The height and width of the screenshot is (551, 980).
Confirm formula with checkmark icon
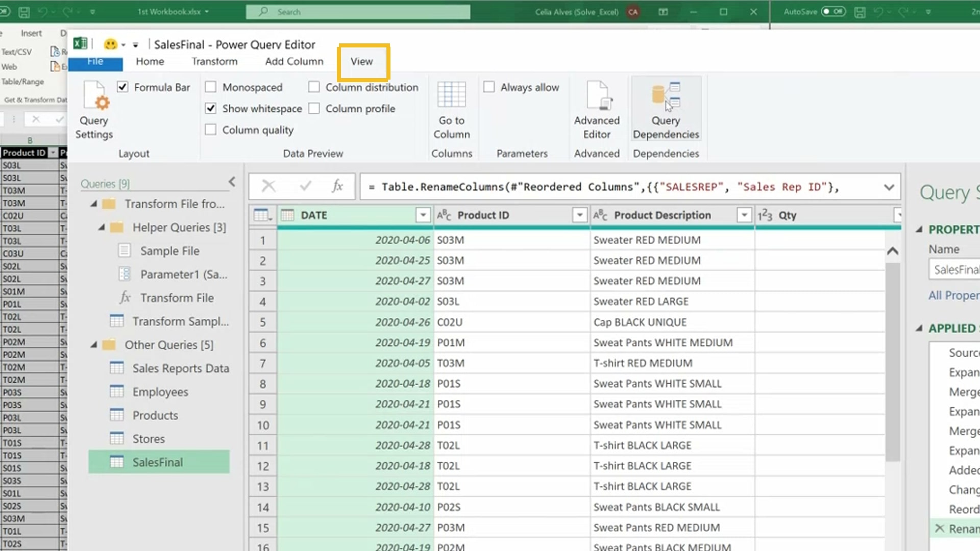(x=305, y=186)
